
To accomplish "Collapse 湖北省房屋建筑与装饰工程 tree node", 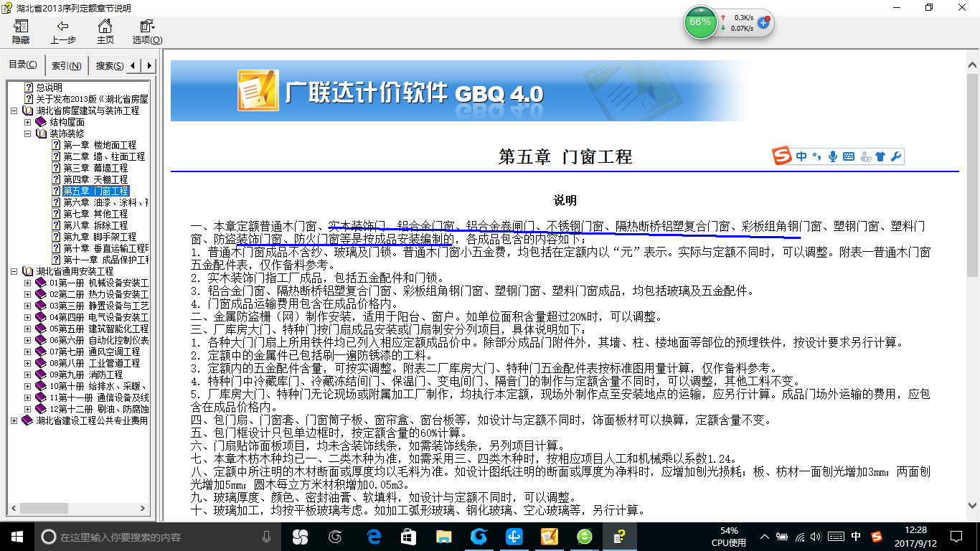I will pos(16,110).
